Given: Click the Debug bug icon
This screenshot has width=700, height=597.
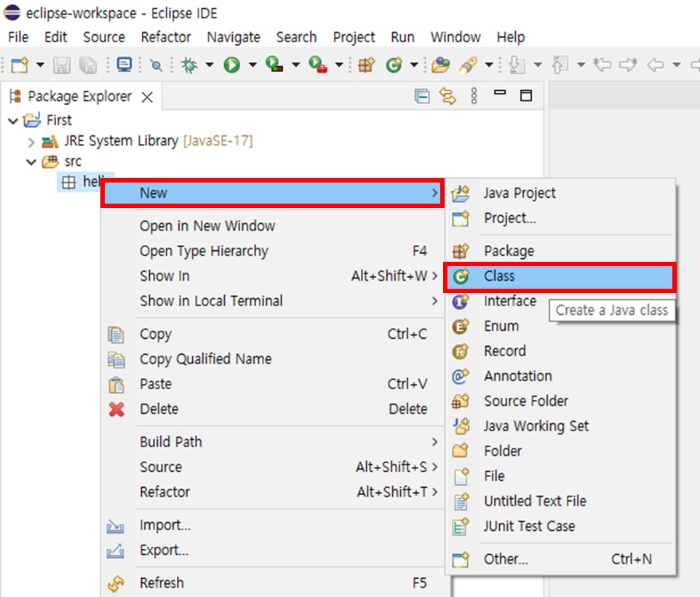Looking at the screenshot, I should (189, 65).
